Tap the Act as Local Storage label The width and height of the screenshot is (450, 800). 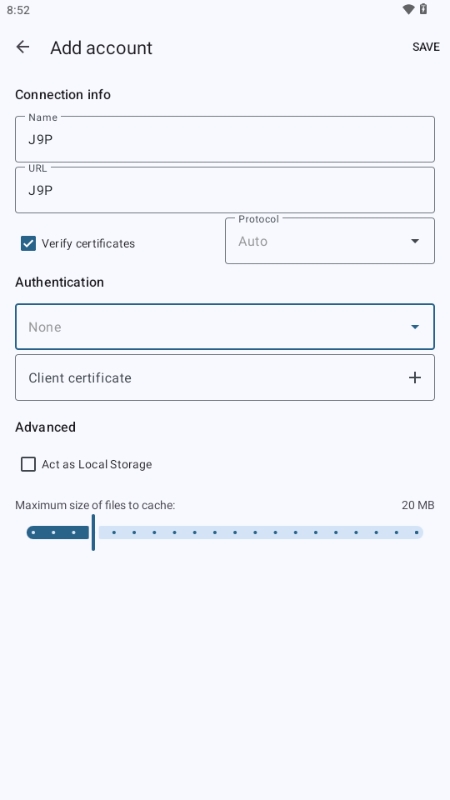tap(97, 464)
